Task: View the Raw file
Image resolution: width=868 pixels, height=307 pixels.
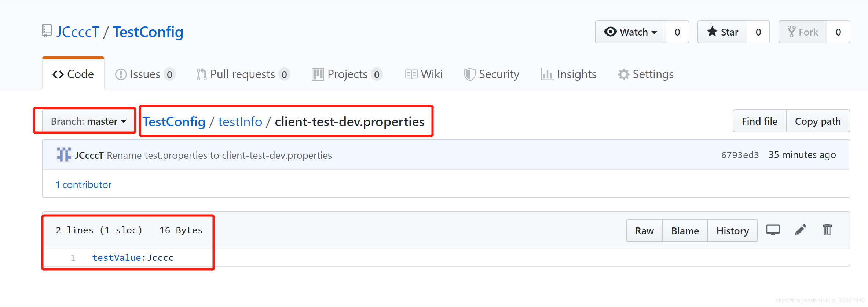Action: 644,231
